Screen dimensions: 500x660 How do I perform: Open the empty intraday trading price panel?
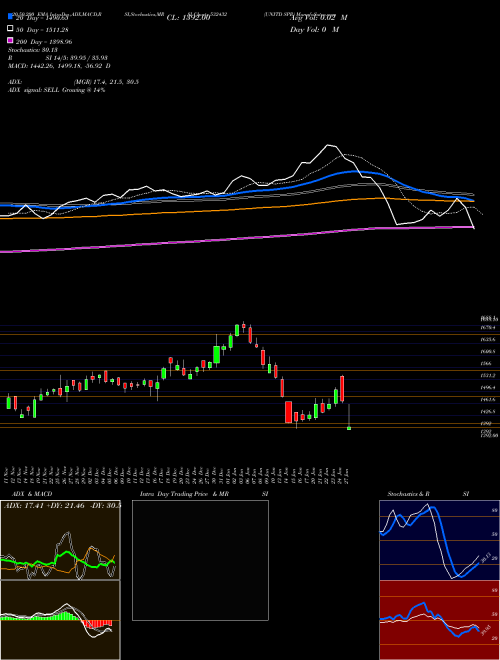[200, 560]
